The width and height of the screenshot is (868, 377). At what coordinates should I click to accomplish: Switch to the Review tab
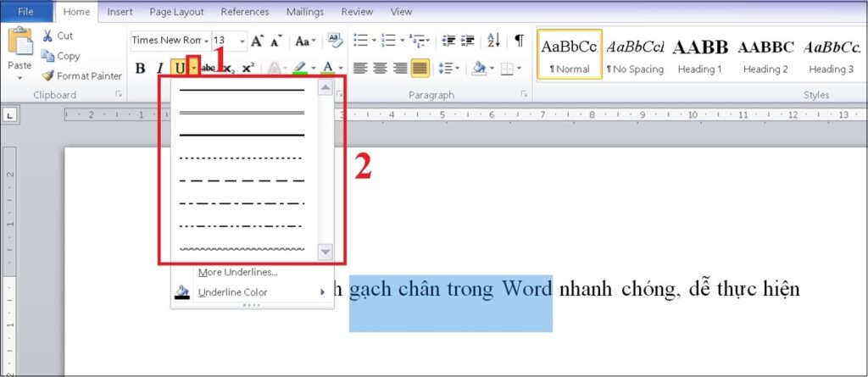pyautogui.click(x=357, y=11)
